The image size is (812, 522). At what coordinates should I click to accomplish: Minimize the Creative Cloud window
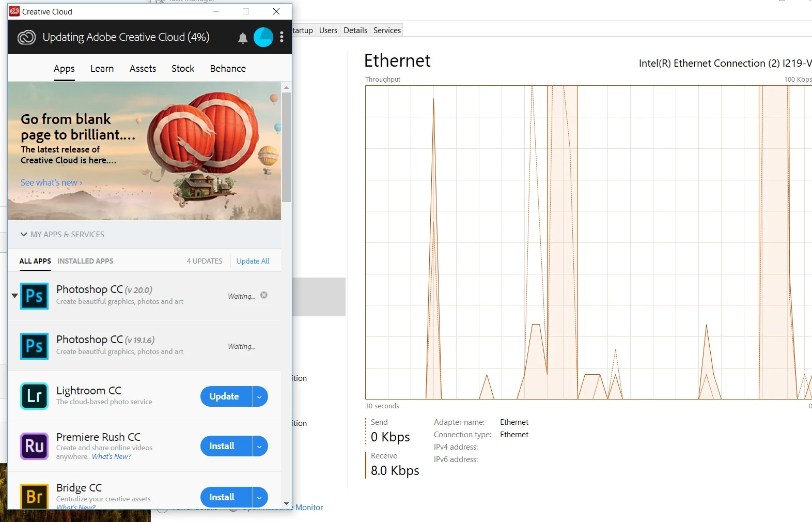[216, 11]
